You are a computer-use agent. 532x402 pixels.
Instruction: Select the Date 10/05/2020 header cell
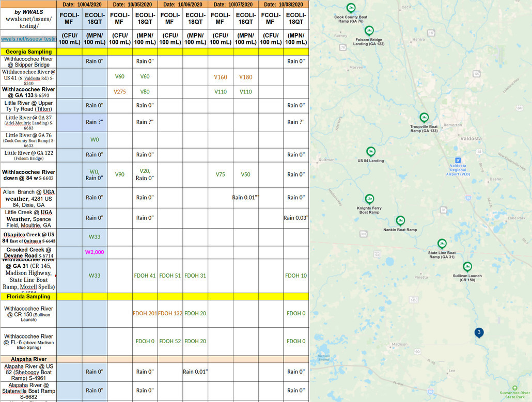(132, 5)
